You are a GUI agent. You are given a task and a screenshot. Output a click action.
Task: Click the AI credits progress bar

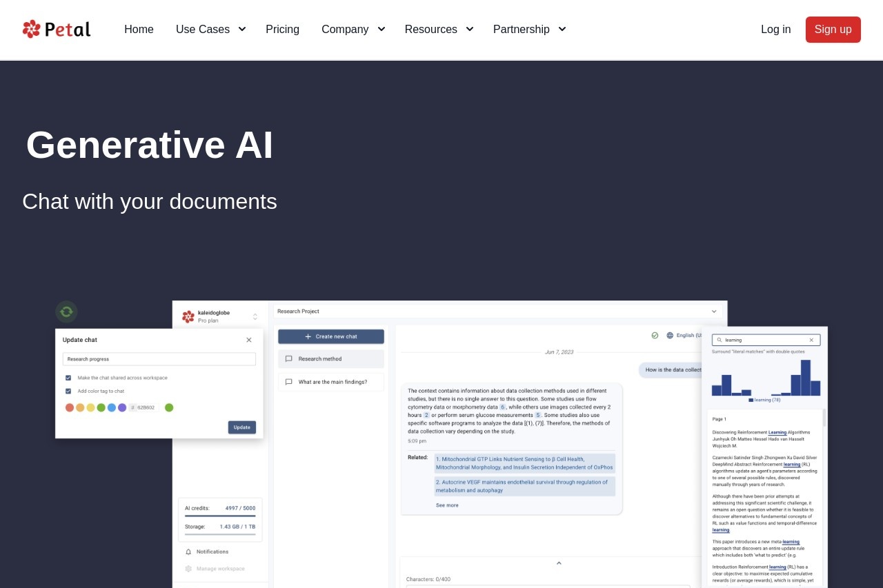pos(220,516)
